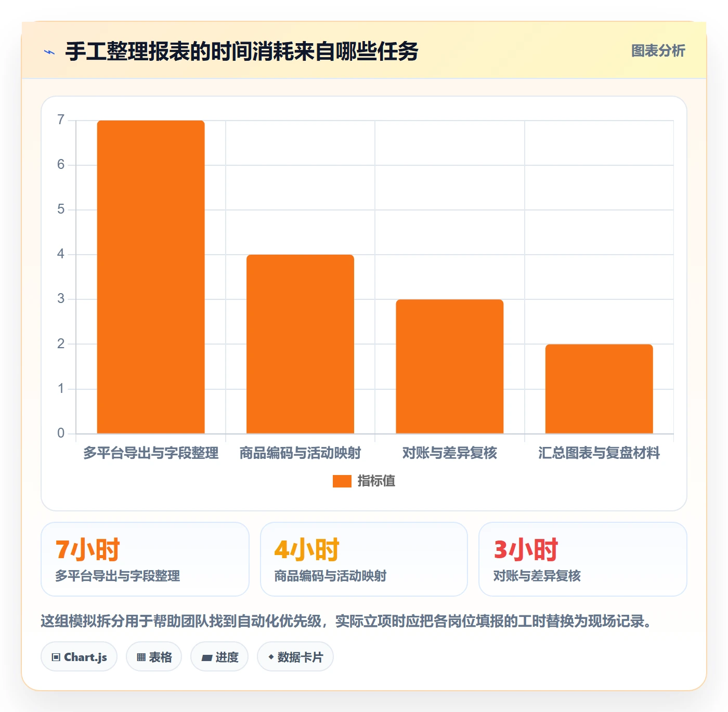Image resolution: width=728 pixels, height=712 pixels.
Task: Click the title 手工整理报表的时间消耗来自哪些任务
Action: [242, 51]
